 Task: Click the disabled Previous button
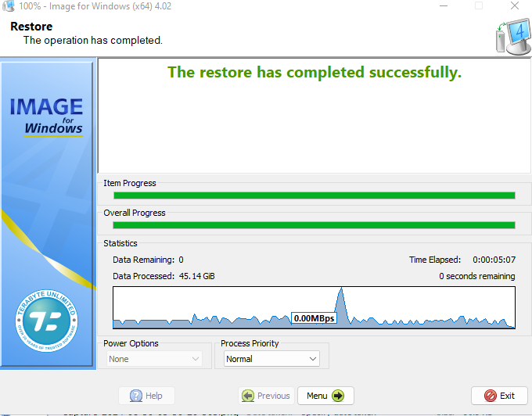click(266, 396)
